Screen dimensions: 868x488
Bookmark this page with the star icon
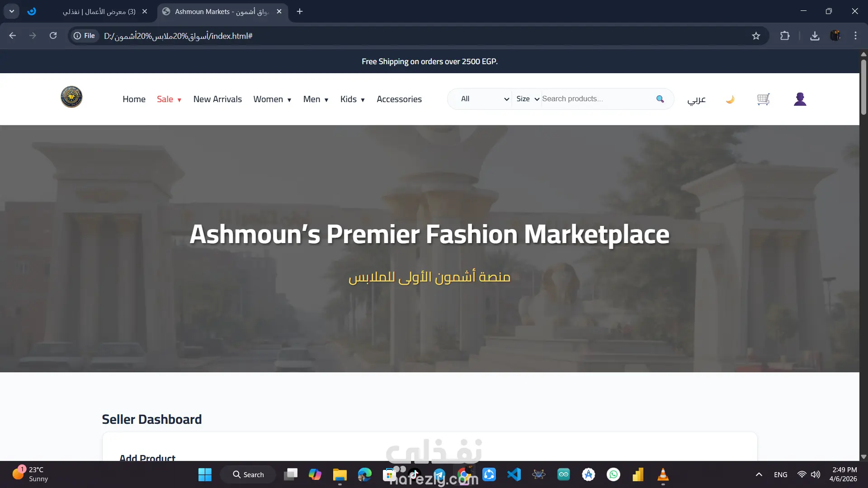coord(756,36)
